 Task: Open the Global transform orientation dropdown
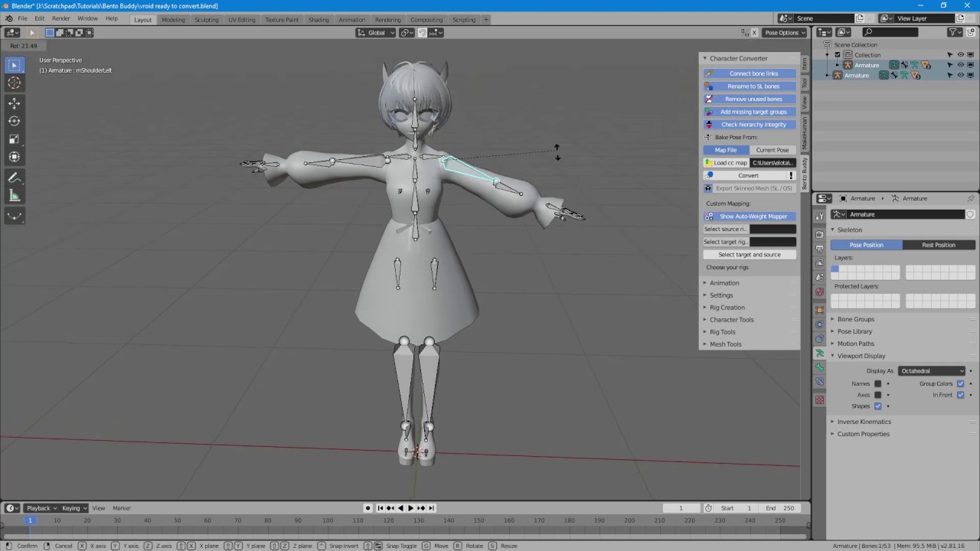[376, 33]
